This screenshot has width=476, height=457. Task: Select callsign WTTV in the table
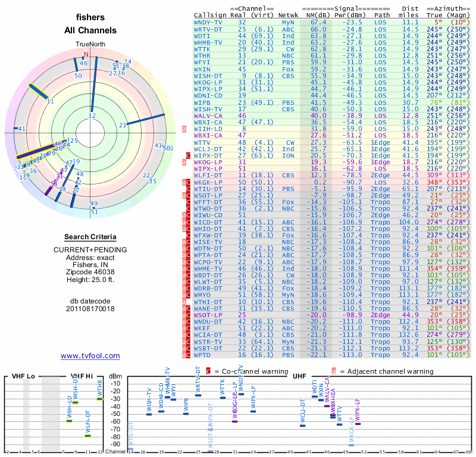tap(202, 142)
